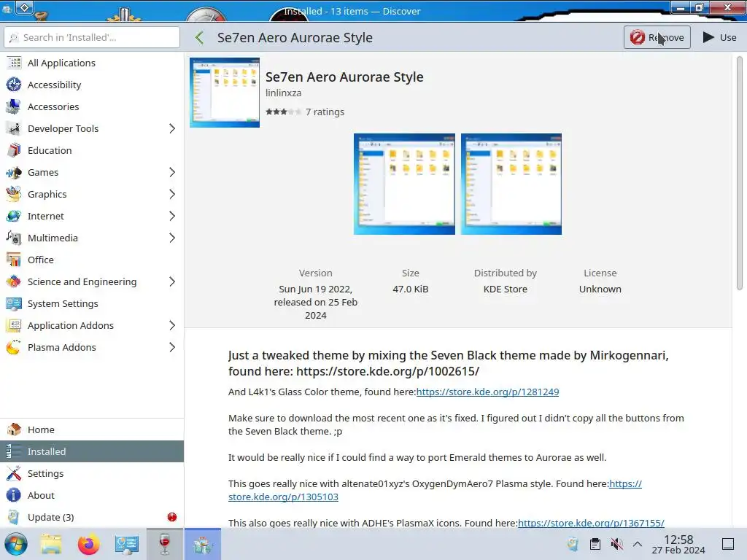Open the store.kde.org/p/1281249 link
The width and height of the screenshot is (747, 560).
click(487, 392)
